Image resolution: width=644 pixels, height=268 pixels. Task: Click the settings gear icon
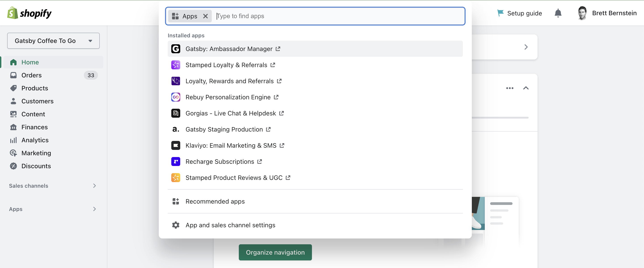point(176,225)
